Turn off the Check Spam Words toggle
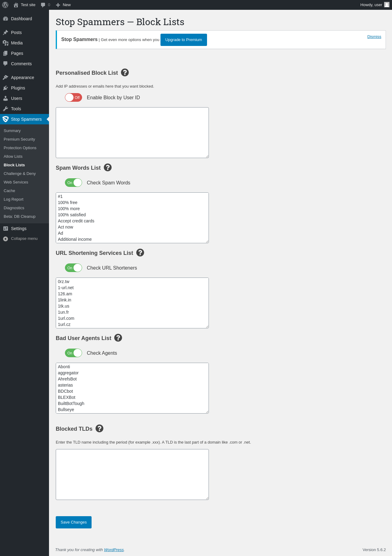The image size is (392, 556). 73,183
